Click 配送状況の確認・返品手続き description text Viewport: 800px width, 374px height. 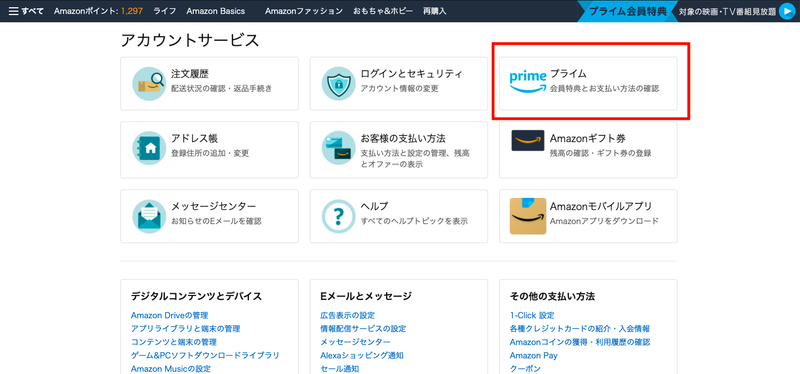click(x=221, y=89)
